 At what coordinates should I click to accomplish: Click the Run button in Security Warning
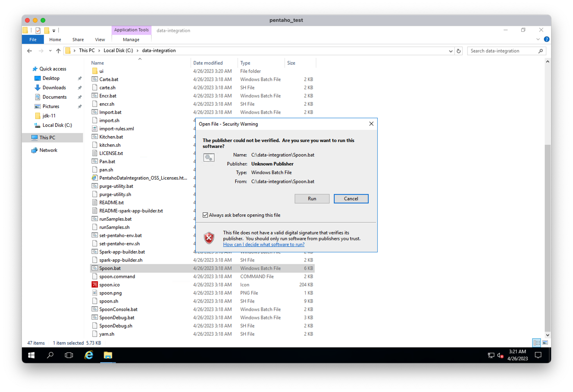[x=312, y=199]
